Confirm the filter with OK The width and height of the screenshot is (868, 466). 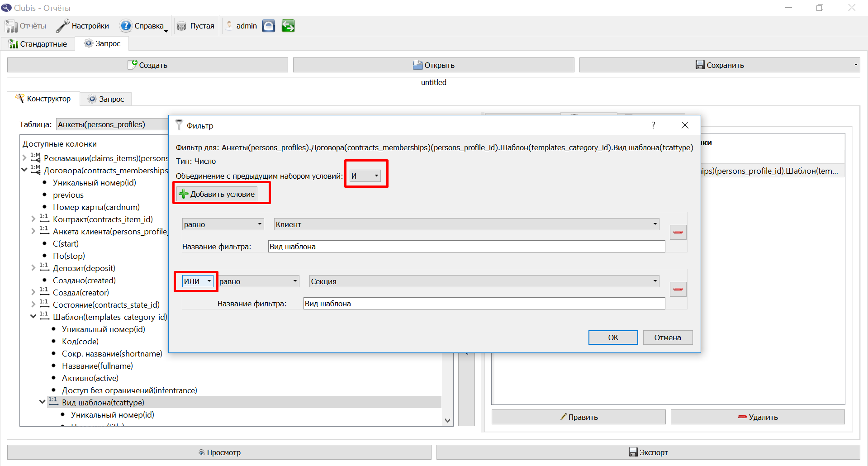pyautogui.click(x=613, y=338)
